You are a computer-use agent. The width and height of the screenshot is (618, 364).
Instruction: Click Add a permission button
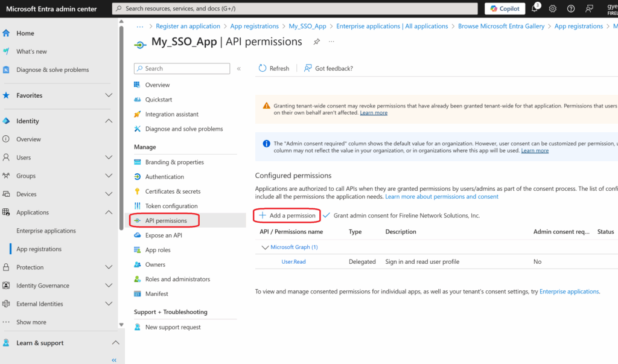[287, 216]
